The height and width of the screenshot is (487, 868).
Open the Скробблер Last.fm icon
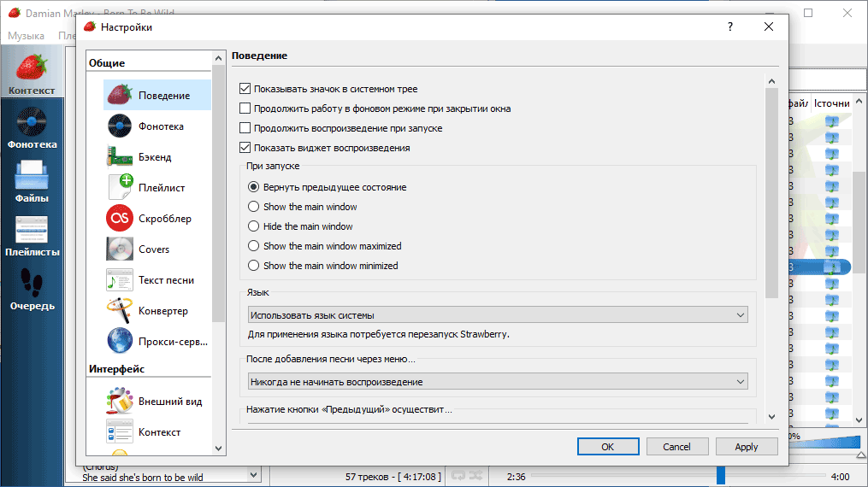click(120, 219)
